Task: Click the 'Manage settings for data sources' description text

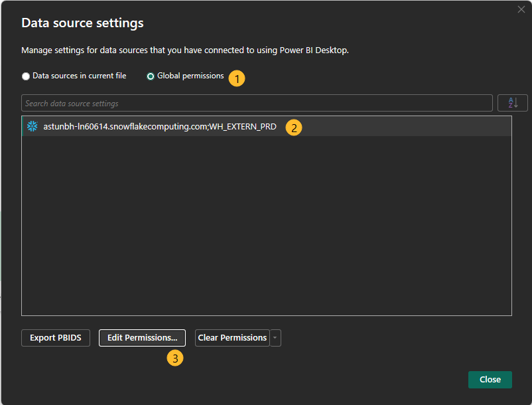Action: tap(185, 50)
